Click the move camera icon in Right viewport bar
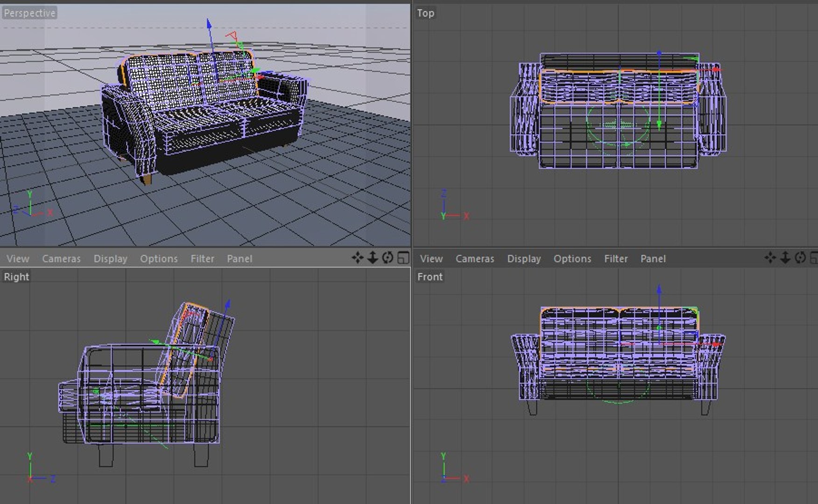Viewport: 818px width, 504px height. 358,258
